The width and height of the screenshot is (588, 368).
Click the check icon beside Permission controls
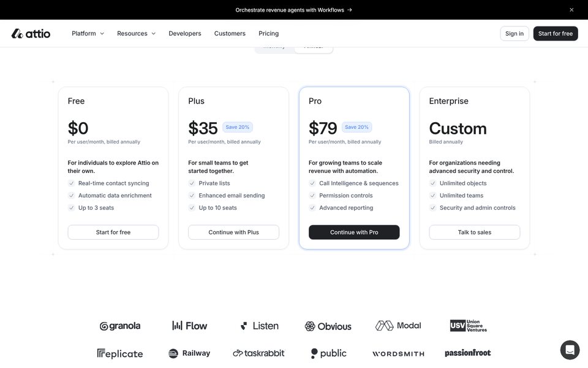(x=312, y=195)
